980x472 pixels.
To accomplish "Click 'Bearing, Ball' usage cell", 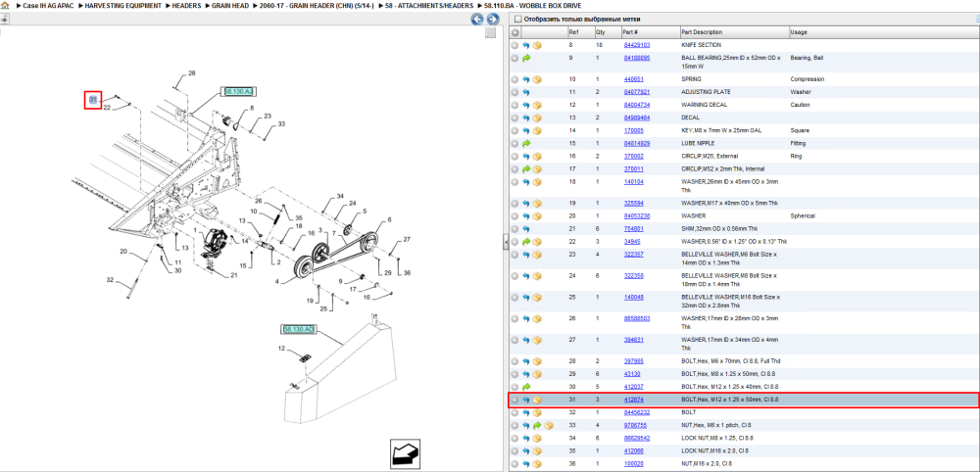I will pos(807,58).
